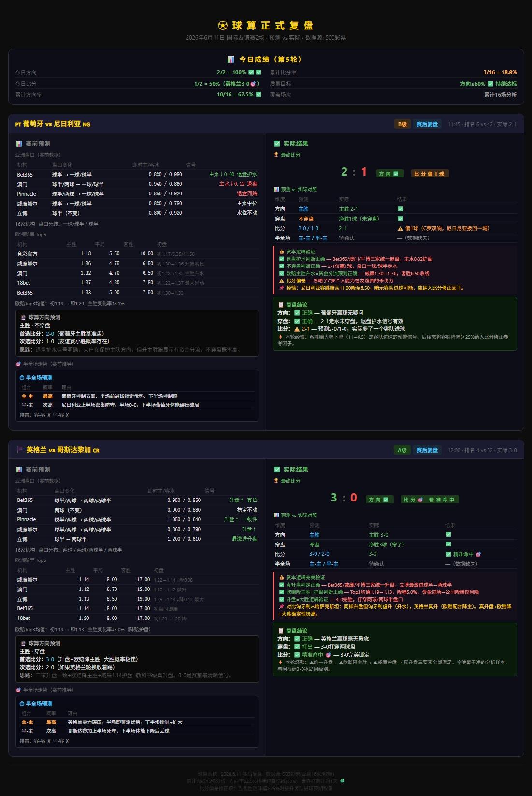Image resolution: width=532 pixels, height=796 pixels.
Task: Click the clock icon beside 半全场预测 in the Portugal card
Action: [22, 378]
